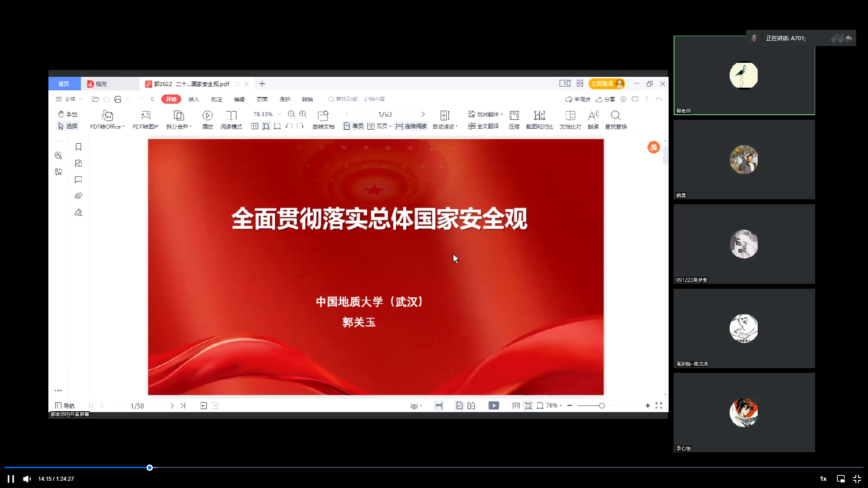This screenshot has width=868, height=488.
Task: Click the video progress bar slider handle
Action: tap(150, 468)
